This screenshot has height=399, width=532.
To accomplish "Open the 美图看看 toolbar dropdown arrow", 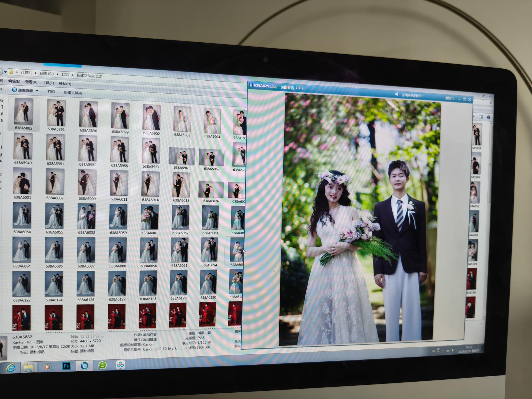I will (37, 91).
